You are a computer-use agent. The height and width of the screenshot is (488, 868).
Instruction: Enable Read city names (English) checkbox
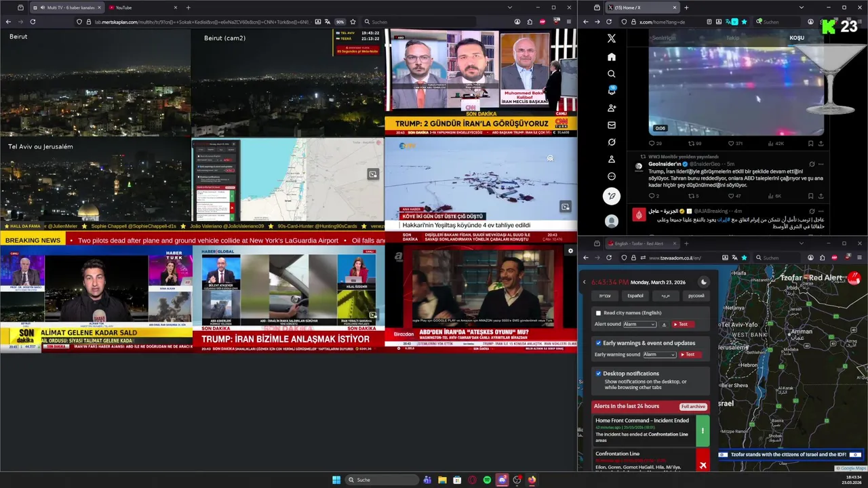598,313
